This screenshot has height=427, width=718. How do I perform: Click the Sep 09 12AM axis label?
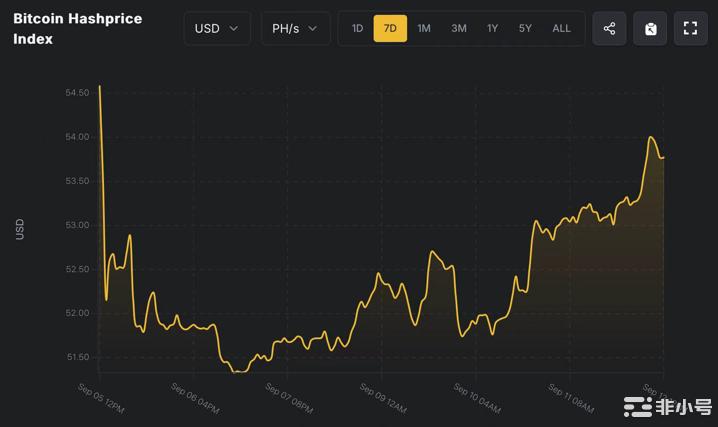[x=384, y=398]
